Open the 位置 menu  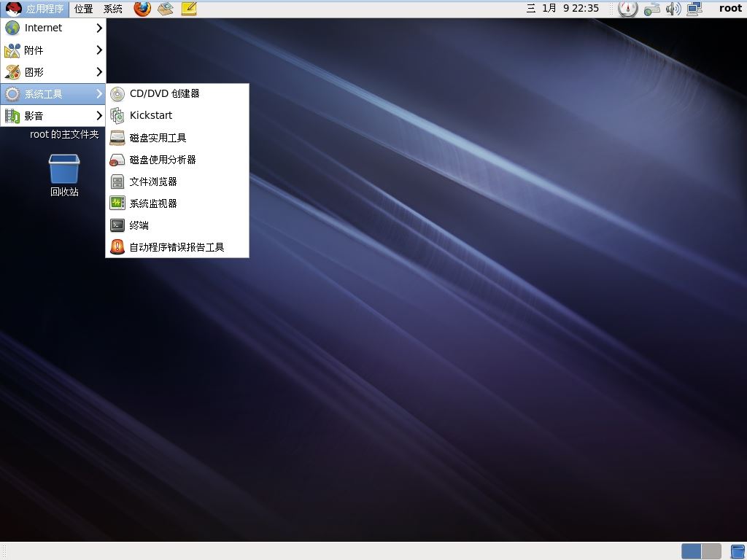(x=84, y=9)
